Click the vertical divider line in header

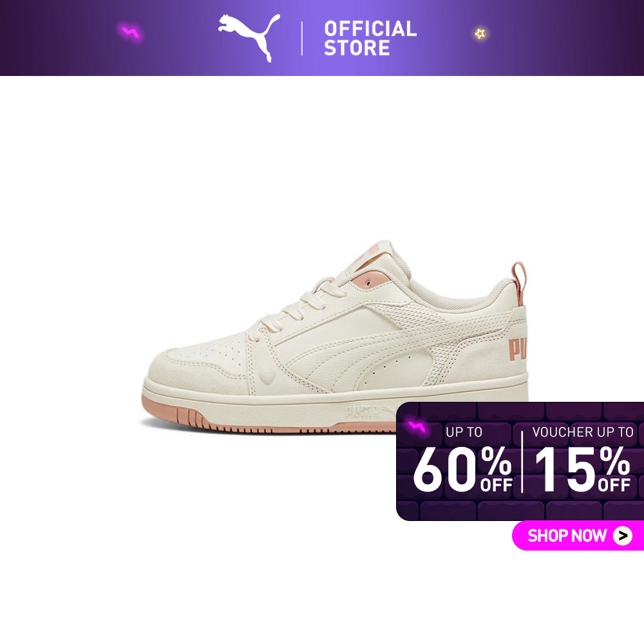pyautogui.click(x=302, y=39)
